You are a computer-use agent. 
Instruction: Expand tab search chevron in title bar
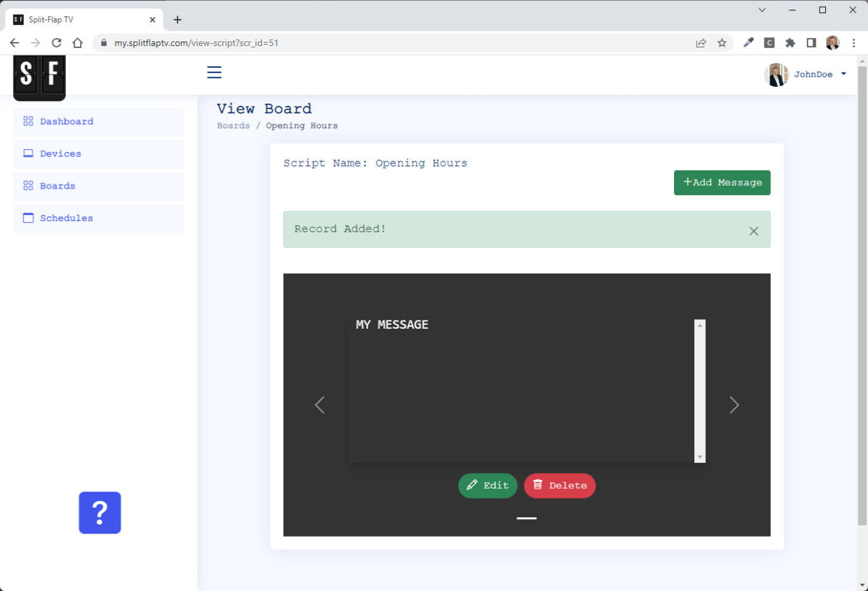(762, 10)
